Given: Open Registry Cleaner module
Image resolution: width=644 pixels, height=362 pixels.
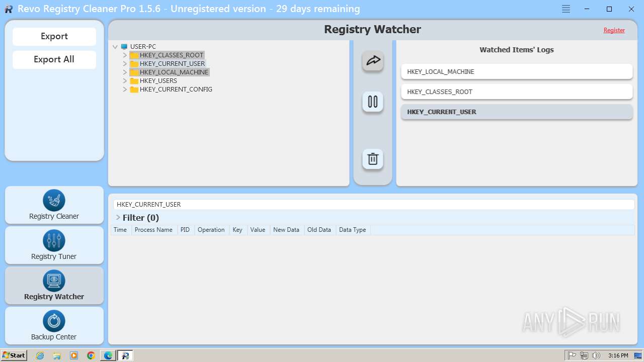Looking at the screenshot, I should pos(54,205).
